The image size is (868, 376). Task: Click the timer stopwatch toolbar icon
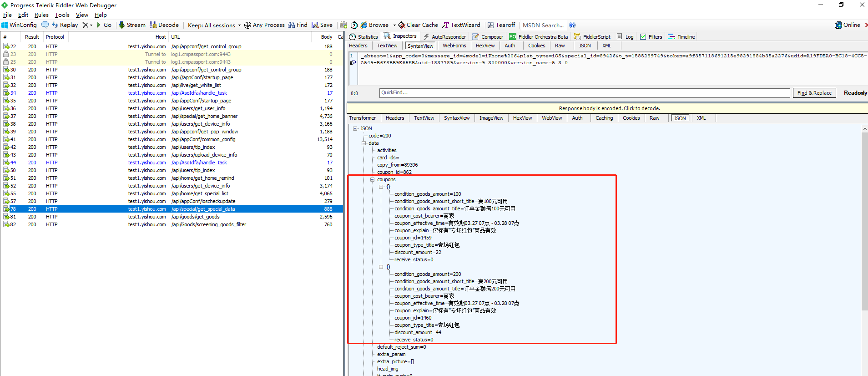[354, 25]
